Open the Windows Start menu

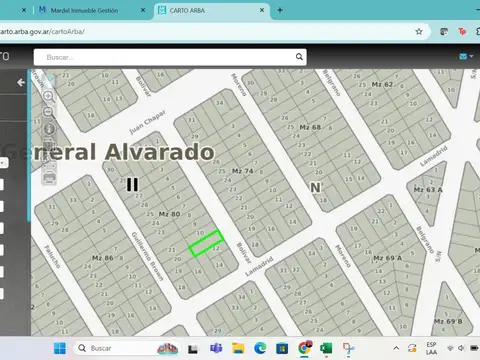click(x=60, y=348)
